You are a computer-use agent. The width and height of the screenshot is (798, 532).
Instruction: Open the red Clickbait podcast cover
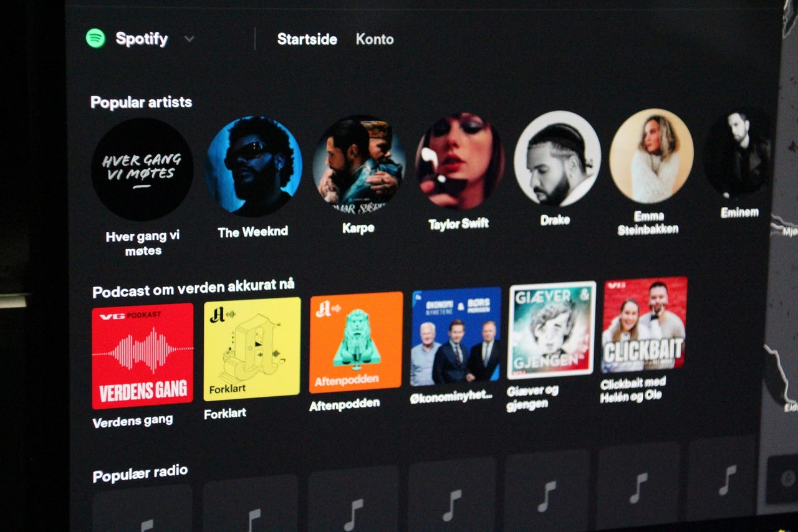click(644, 325)
